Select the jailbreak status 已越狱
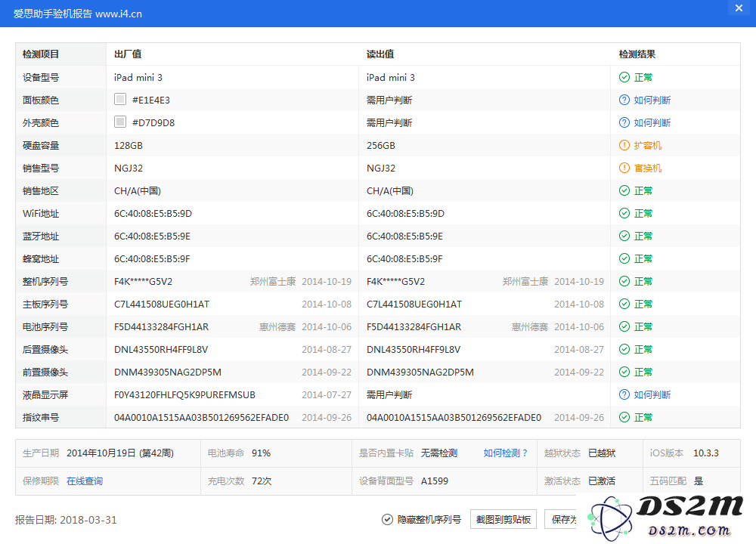 602,453
